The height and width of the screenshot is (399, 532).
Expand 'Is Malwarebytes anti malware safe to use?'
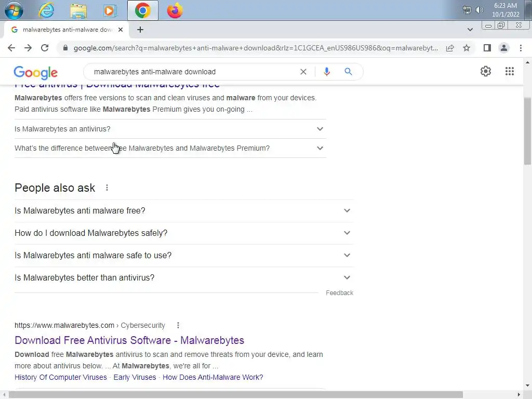(184, 256)
